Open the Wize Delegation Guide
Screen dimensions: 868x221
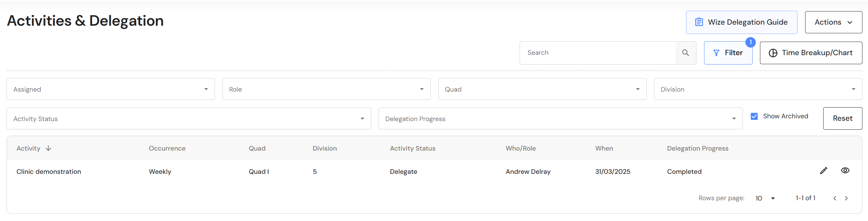(741, 22)
